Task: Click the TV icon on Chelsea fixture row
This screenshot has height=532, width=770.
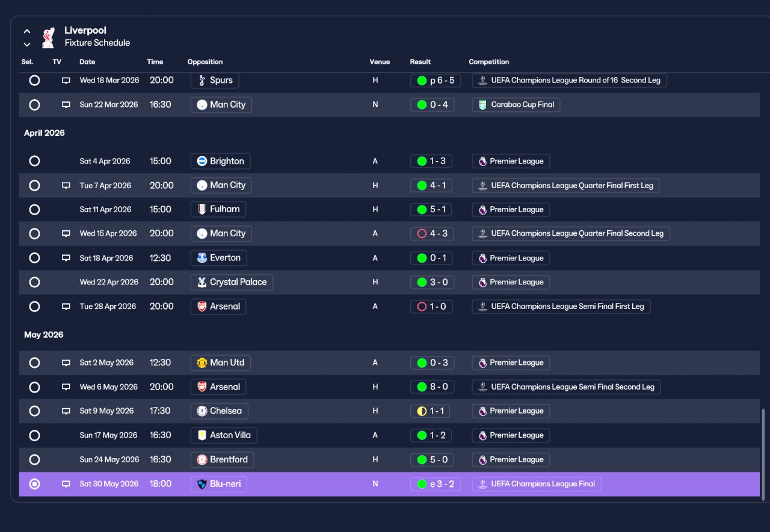Action: click(x=66, y=411)
